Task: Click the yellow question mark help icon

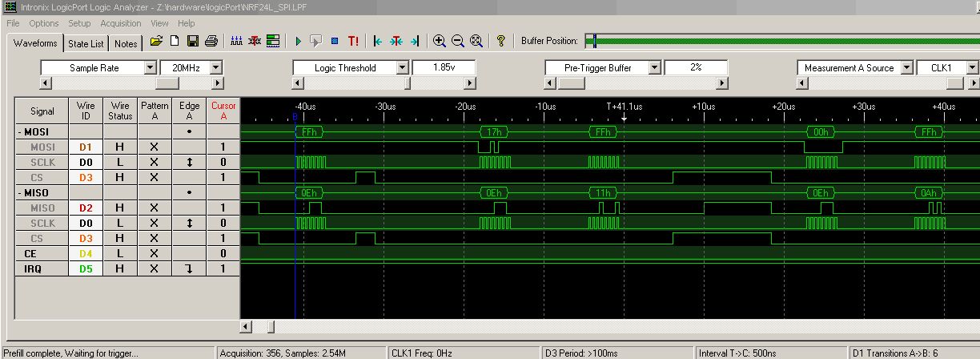Action: [x=501, y=41]
